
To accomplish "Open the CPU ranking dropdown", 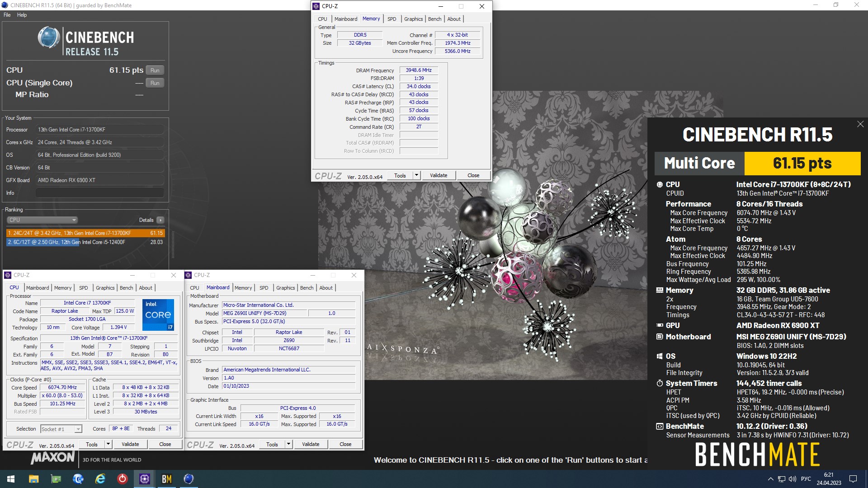I will [x=42, y=220].
